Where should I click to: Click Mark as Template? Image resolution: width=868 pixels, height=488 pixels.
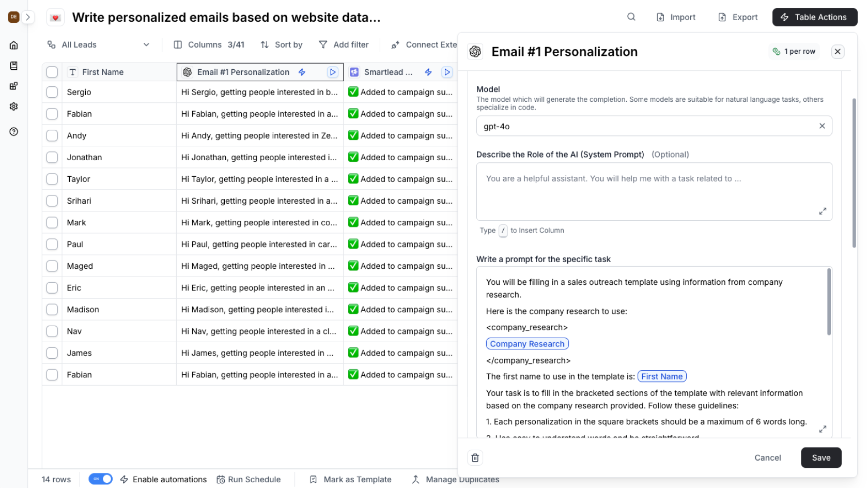tap(351, 479)
